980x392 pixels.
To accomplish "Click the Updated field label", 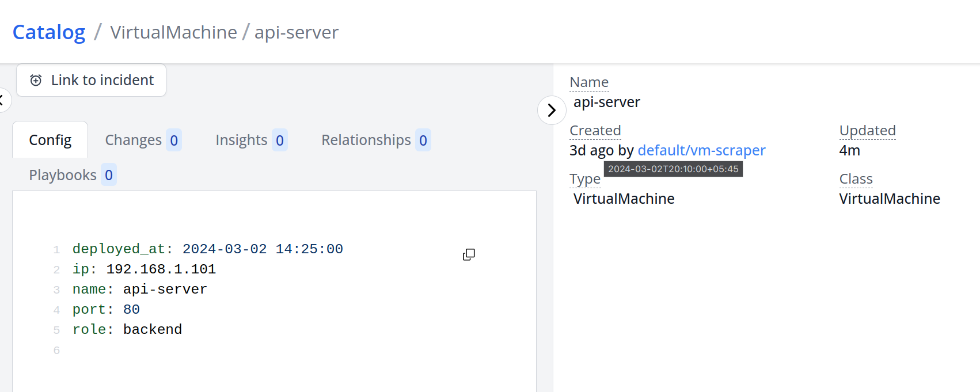I will 867,131.
